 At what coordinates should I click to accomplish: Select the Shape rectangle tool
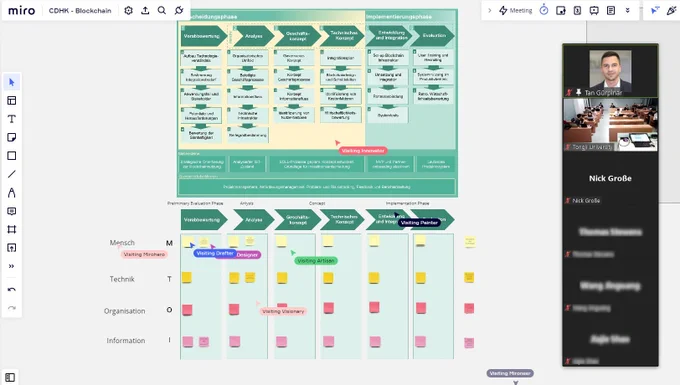(x=12, y=156)
